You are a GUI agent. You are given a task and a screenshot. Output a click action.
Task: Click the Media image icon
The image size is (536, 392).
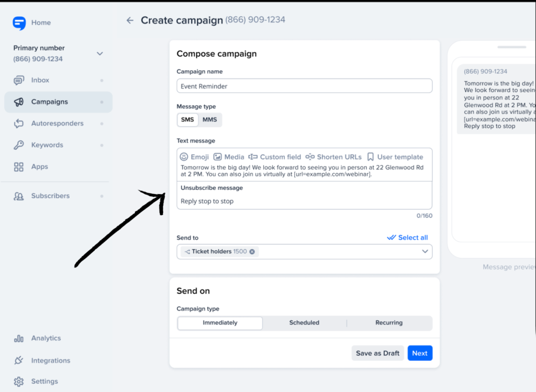click(217, 156)
